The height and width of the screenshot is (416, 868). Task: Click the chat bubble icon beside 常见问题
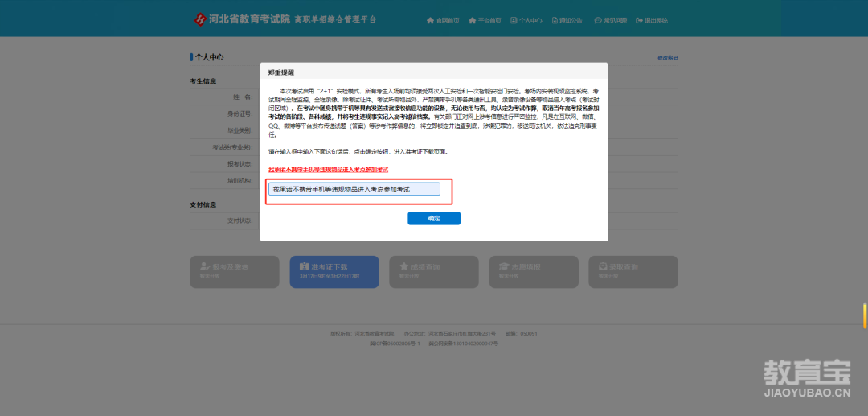[x=598, y=20]
